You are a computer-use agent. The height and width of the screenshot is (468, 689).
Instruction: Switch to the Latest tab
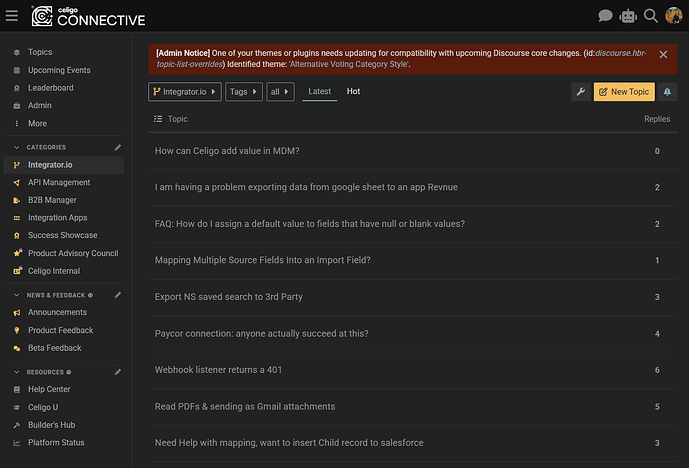[x=319, y=91]
